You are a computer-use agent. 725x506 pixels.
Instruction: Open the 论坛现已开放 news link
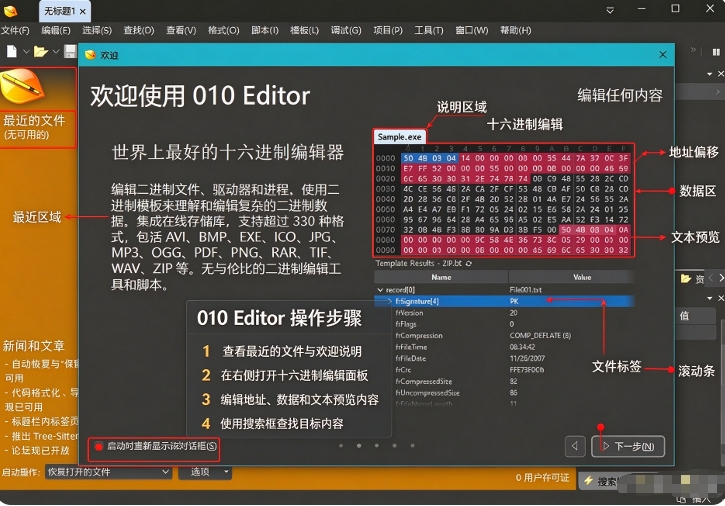click(x=37, y=450)
